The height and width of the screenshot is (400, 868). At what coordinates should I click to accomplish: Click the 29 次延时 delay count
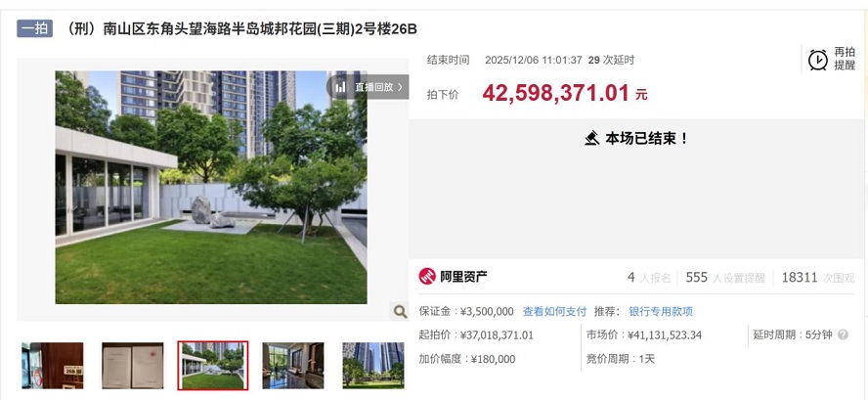pyautogui.click(x=611, y=60)
